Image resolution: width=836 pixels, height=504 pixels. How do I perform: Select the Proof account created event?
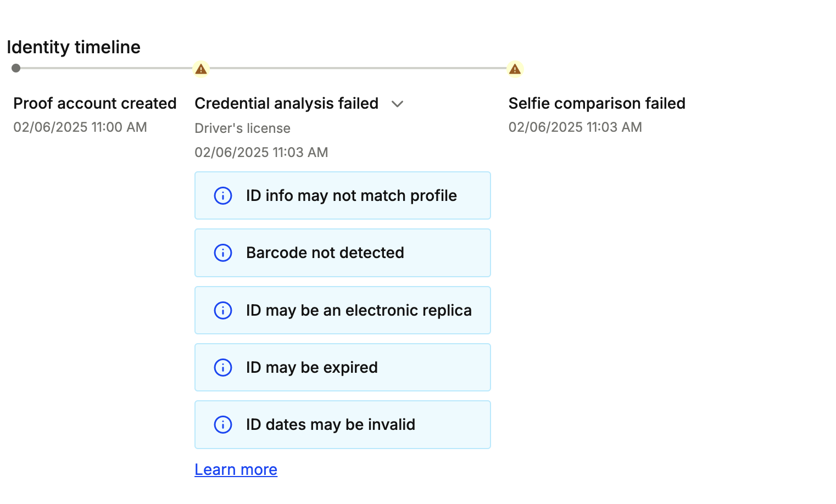(94, 103)
